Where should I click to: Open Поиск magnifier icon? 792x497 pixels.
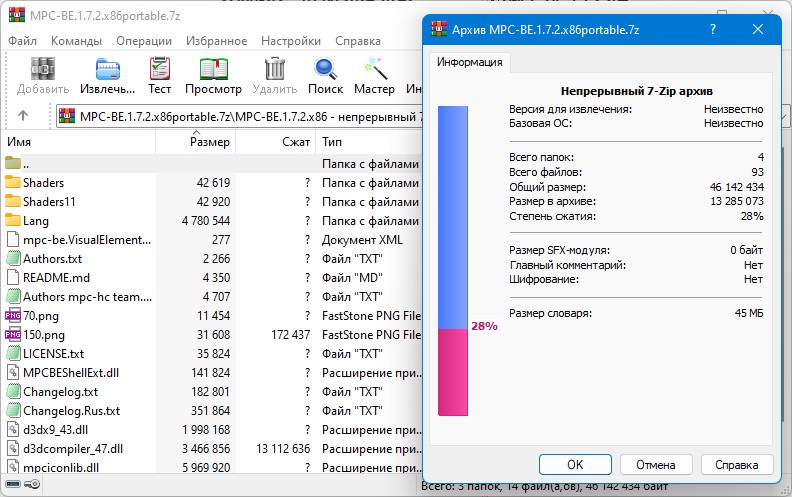[x=326, y=69]
